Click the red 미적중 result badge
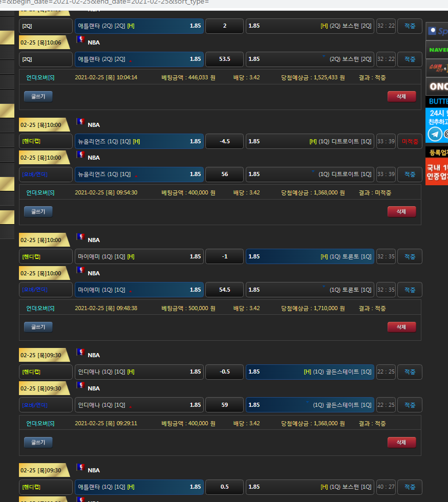 (410, 141)
